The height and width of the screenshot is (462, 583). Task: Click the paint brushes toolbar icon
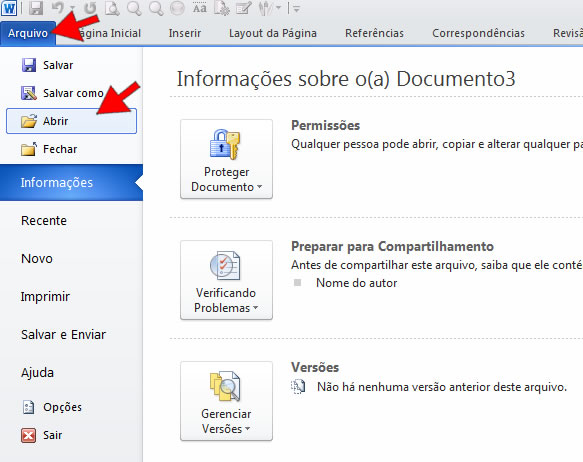point(265,8)
